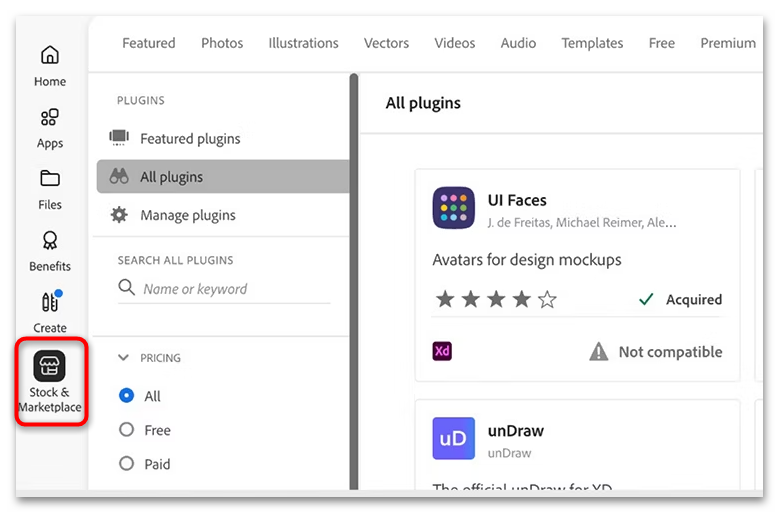
Task: Click the first rating star of UI Faces
Action: click(x=445, y=299)
